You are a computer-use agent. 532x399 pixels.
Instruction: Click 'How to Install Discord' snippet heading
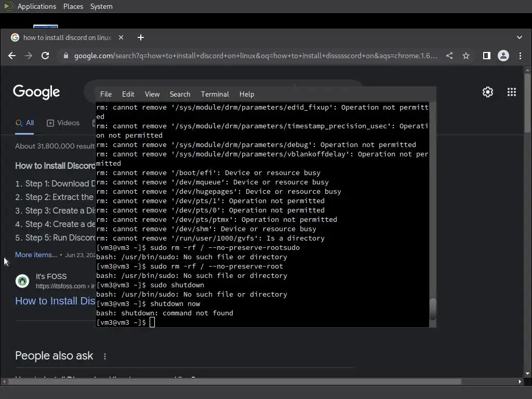(x=55, y=166)
